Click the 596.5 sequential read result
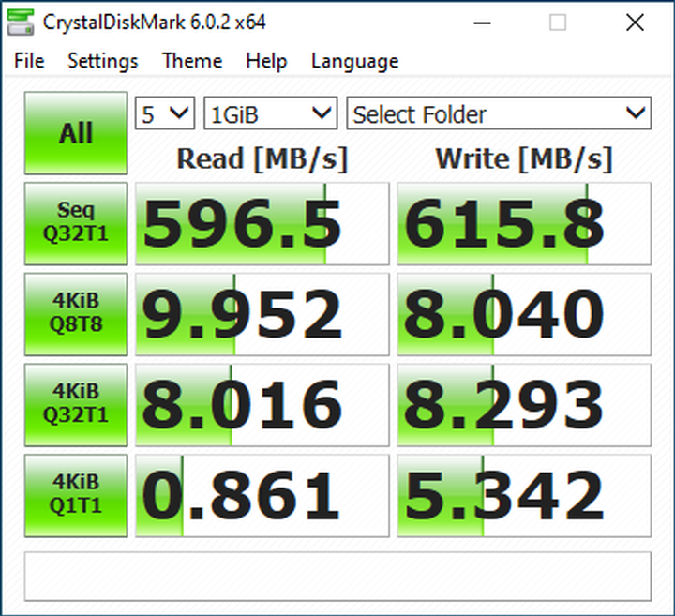Image resolution: width=675 pixels, height=616 pixels. point(262,224)
